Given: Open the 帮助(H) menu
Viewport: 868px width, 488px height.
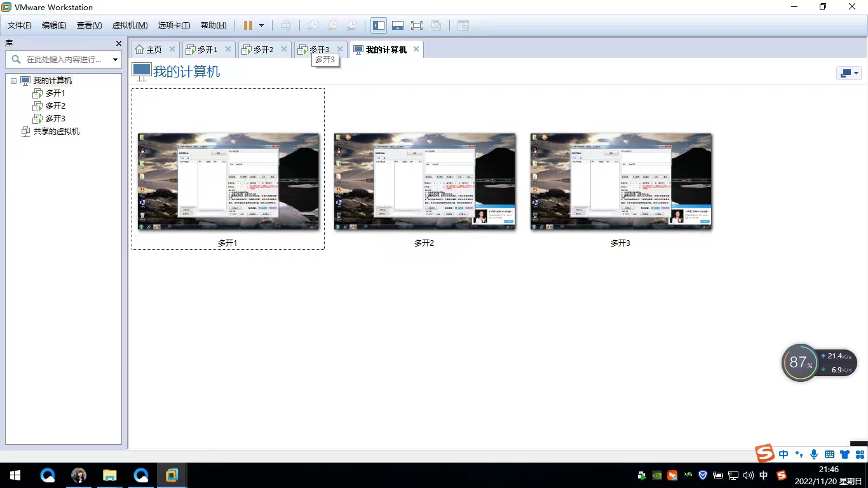Looking at the screenshot, I should (213, 25).
